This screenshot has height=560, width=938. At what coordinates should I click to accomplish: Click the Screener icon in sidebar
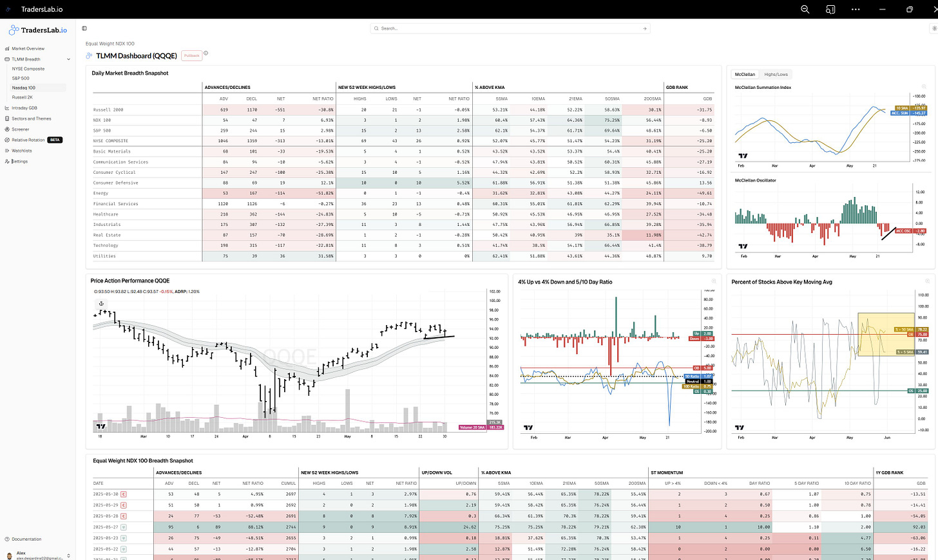point(7,129)
